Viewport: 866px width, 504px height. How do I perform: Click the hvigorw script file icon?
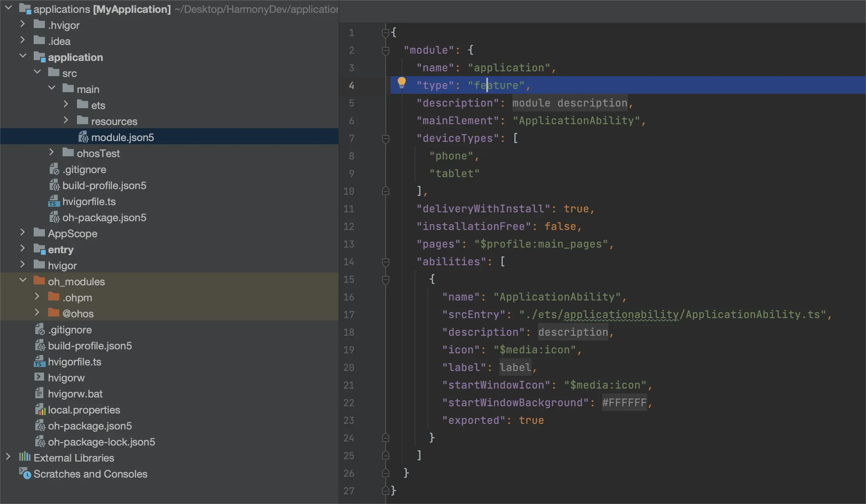tap(39, 377)
